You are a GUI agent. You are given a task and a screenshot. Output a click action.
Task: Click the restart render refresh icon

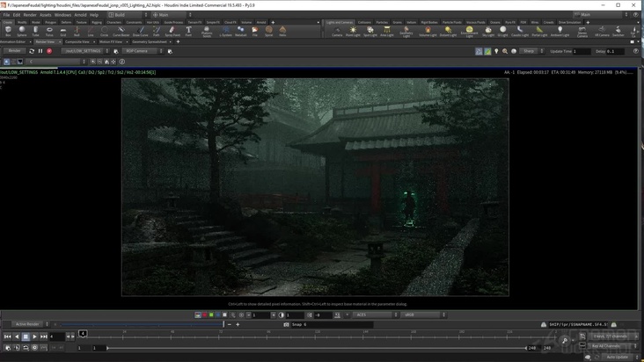click(32, 51)
